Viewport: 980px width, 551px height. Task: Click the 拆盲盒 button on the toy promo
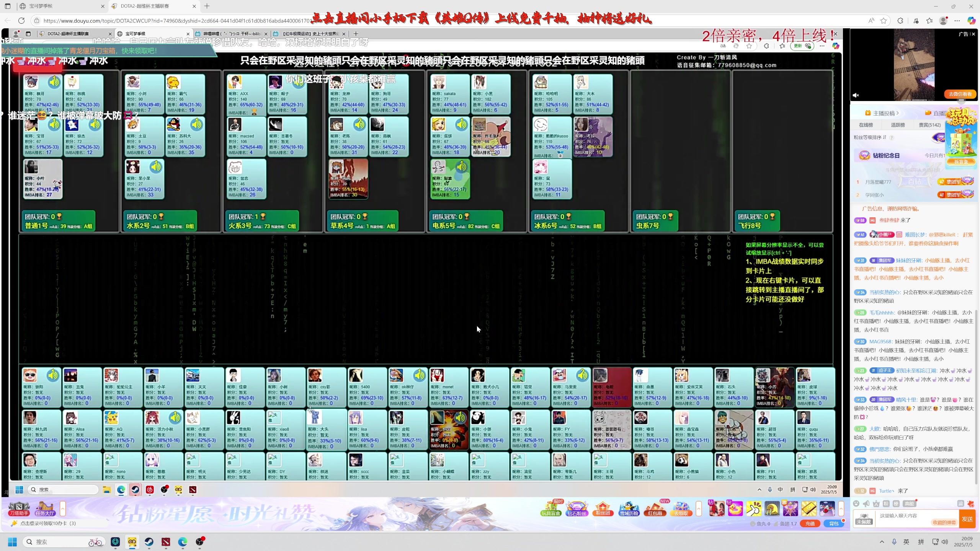point(960,162)
